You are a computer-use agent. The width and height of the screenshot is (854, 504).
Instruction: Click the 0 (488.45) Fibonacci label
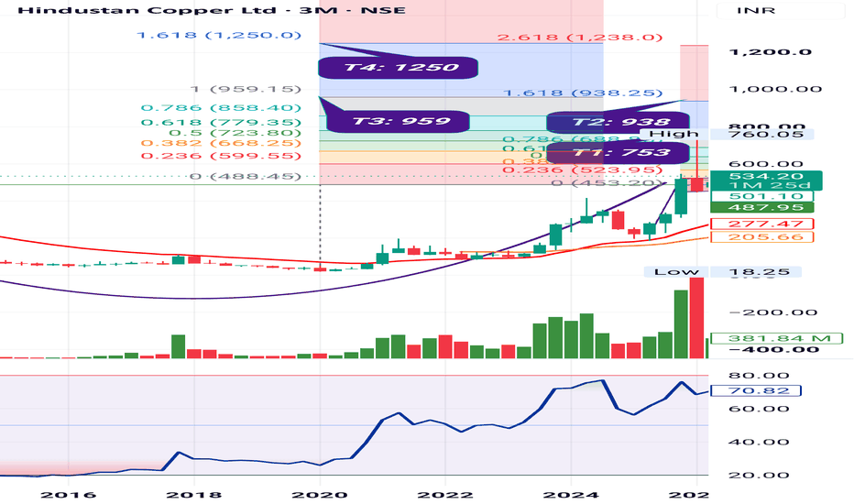[245, 177]
